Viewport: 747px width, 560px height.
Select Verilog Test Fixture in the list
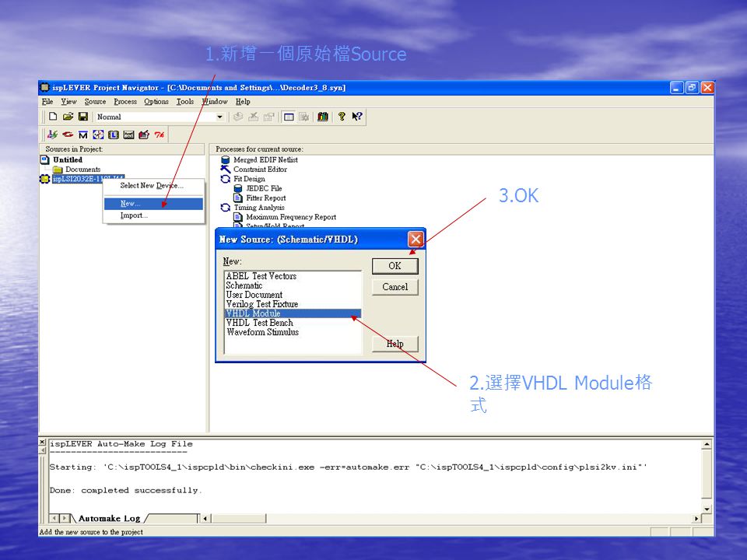pos(293,304)
